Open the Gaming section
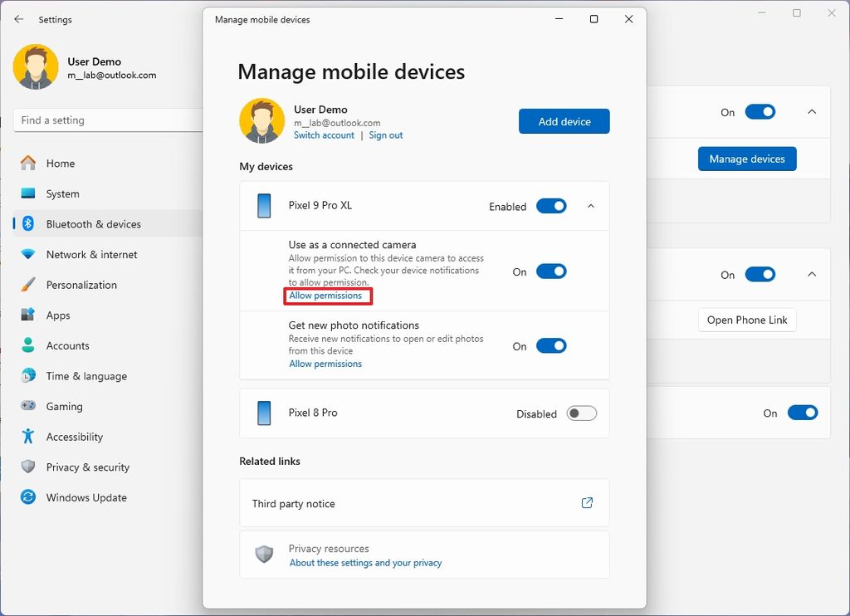Screen dimensions: 850x616 (x=61, y=406)
